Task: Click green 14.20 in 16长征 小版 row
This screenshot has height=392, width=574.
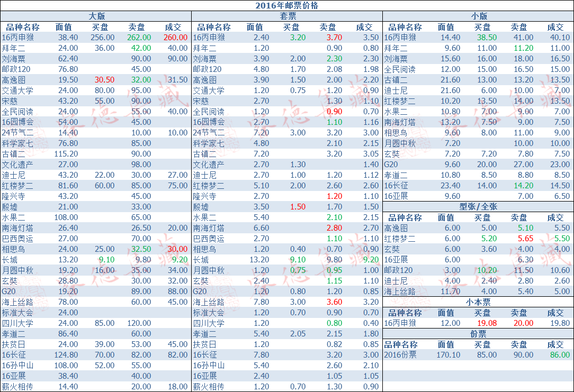Action: (524, 186)
